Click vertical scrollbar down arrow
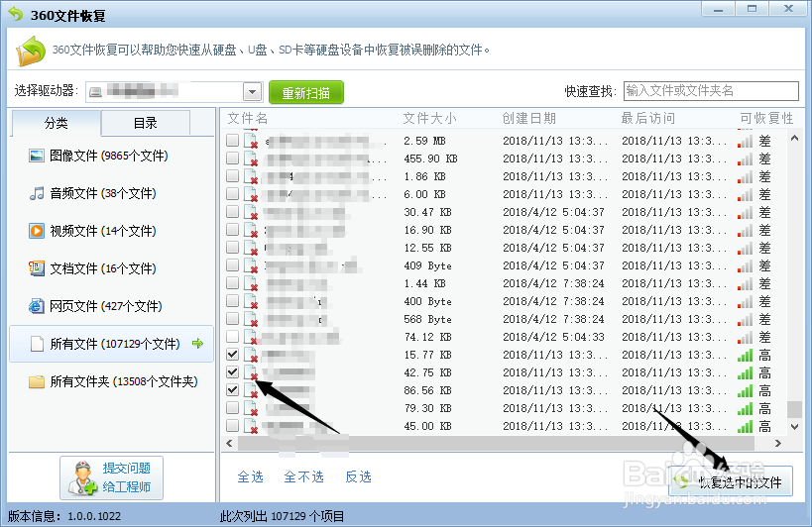Screen dimensions: 812x527 coord(794,427)
